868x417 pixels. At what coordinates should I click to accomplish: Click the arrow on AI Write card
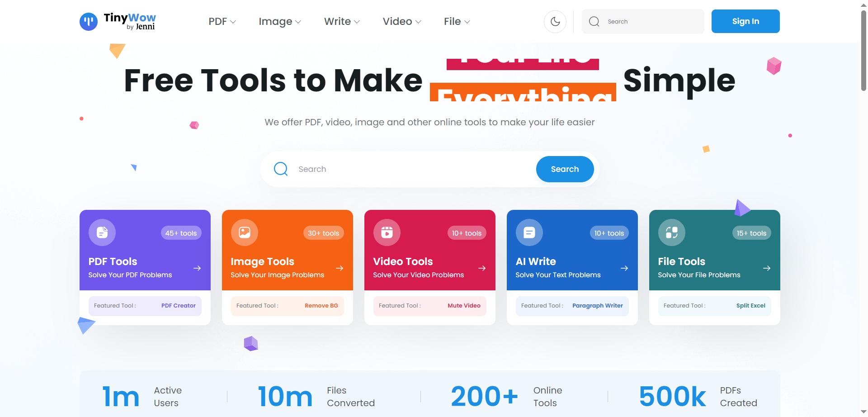tap(624, 268)
